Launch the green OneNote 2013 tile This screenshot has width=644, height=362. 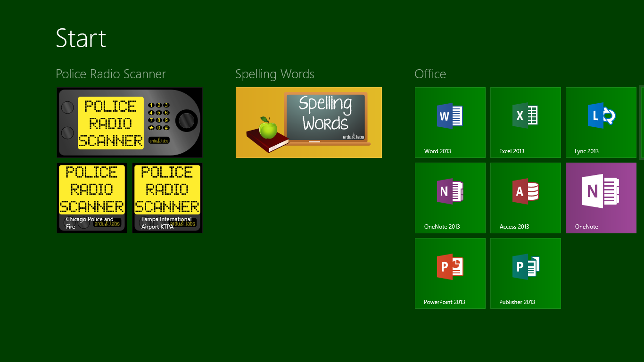(x=450, y=197)
